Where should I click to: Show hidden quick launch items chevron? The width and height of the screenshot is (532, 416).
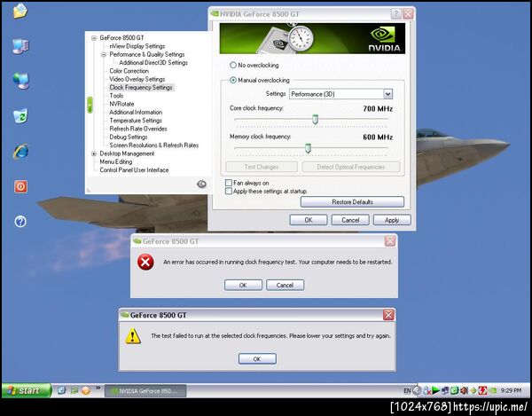98,388
